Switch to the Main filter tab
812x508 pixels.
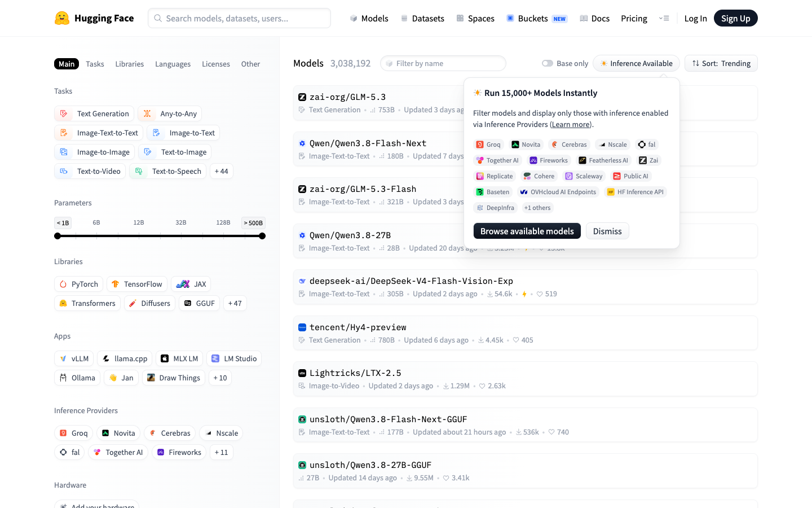click(67, 64)
